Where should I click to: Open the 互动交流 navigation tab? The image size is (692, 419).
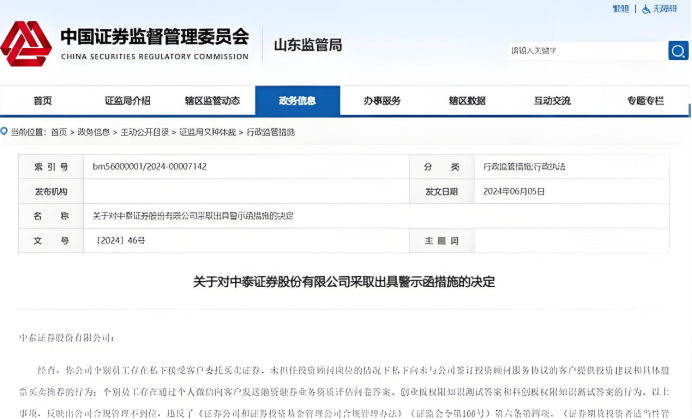coord(552,101)
